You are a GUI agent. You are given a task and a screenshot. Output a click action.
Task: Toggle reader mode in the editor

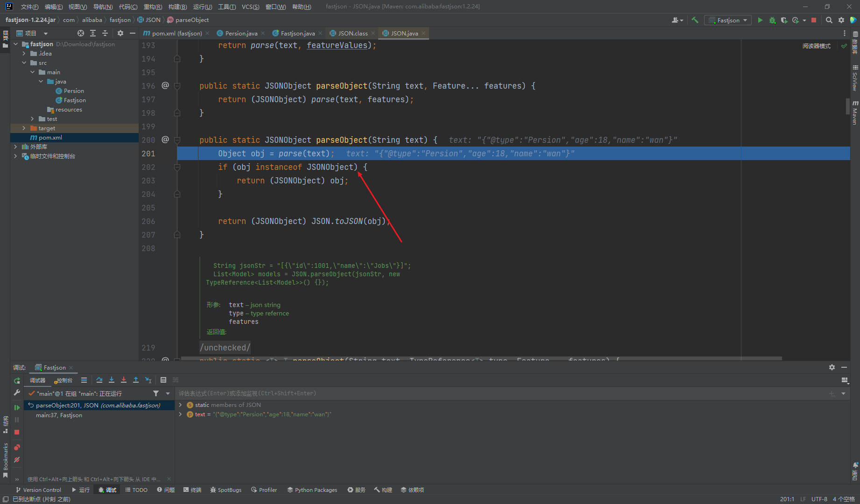pyautogui.click(x=816, y=46)
